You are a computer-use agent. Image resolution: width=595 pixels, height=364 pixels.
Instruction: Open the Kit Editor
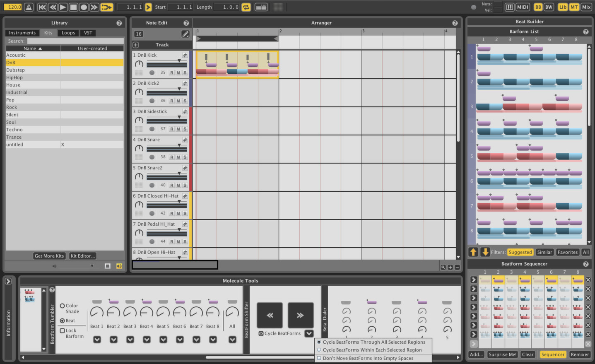[82, 256]
